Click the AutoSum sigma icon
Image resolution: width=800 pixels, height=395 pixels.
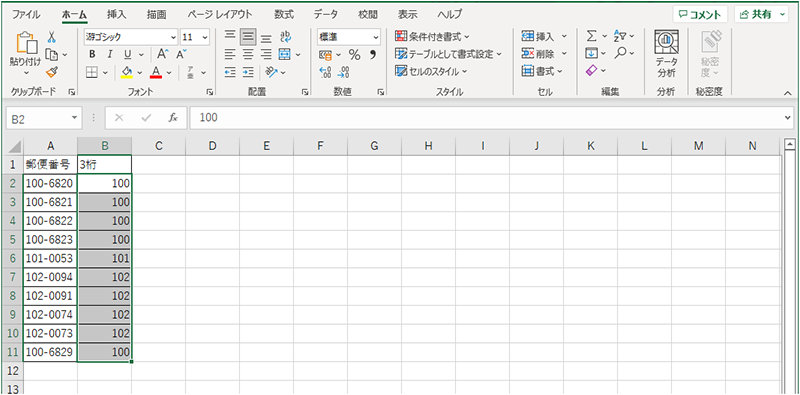coord(592,36)
